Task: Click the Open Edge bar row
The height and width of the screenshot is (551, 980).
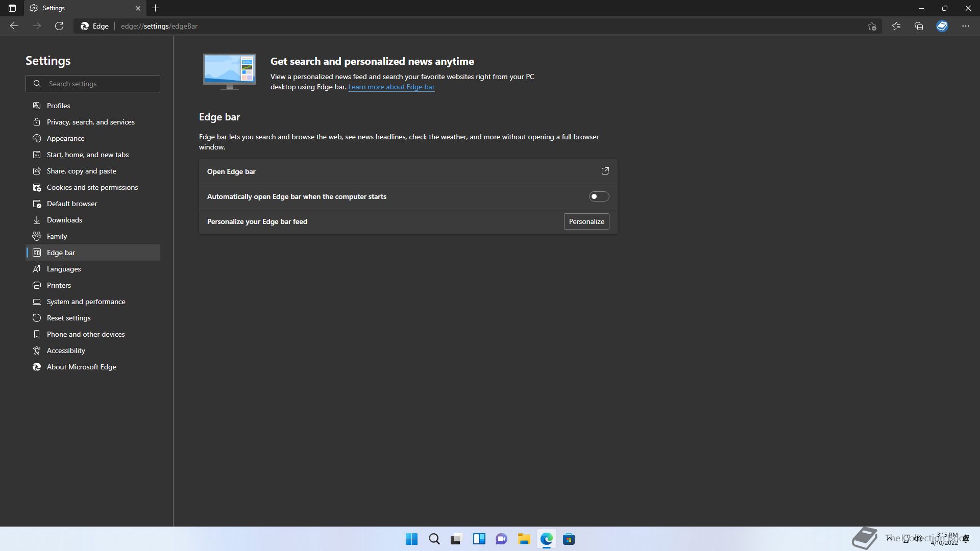Action: click(x=408, y=171)
